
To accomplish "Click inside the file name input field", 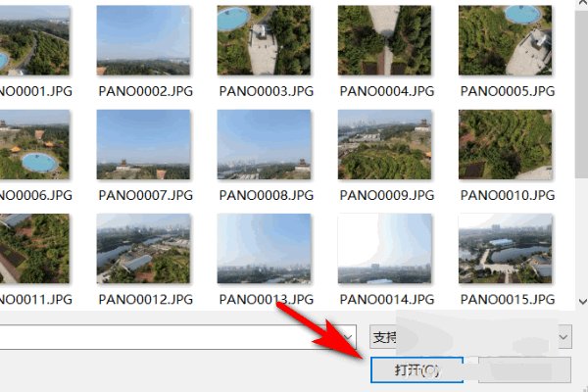I will (x=169, y=337).
